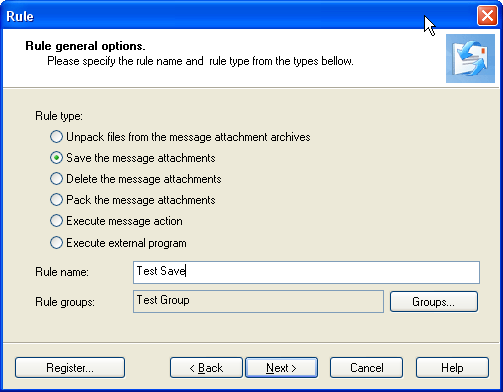Cancel the rule wizard

(x=366, y=368)
